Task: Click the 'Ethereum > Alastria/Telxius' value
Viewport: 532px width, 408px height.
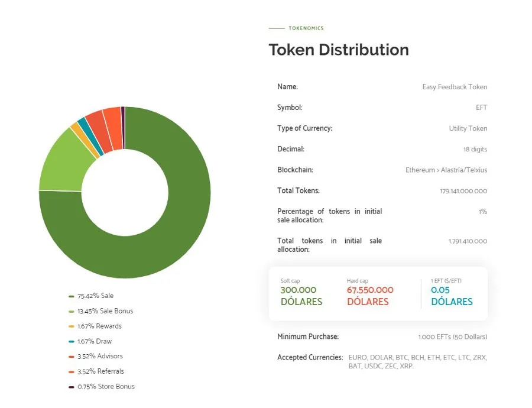Action: click(x=446, y=170)
